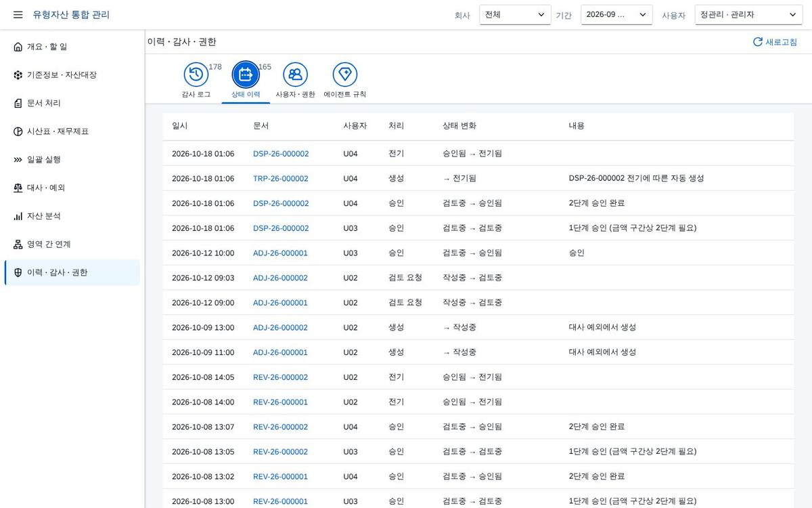This screenshot has height=508, width=812.
Task: Click the 상태 변화 column header
Action: [459, 126]
